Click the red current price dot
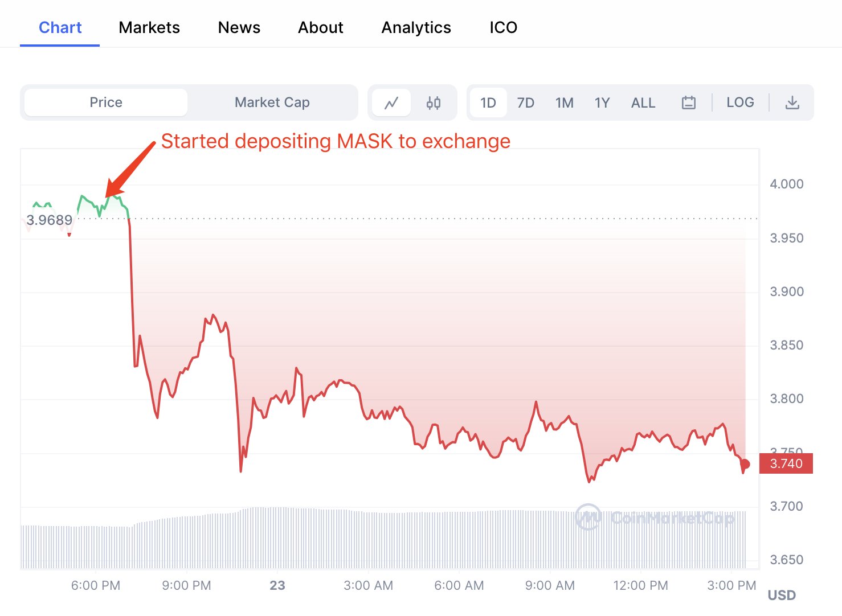Screen dimensions: 842x616 pyautogui.click(x=745, y=464)
